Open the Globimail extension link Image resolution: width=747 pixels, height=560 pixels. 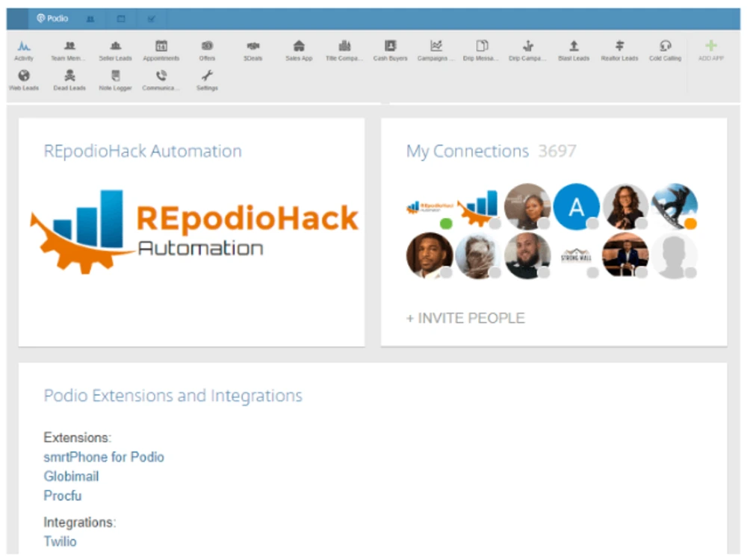pyautogui.click(x=71, y=476)
